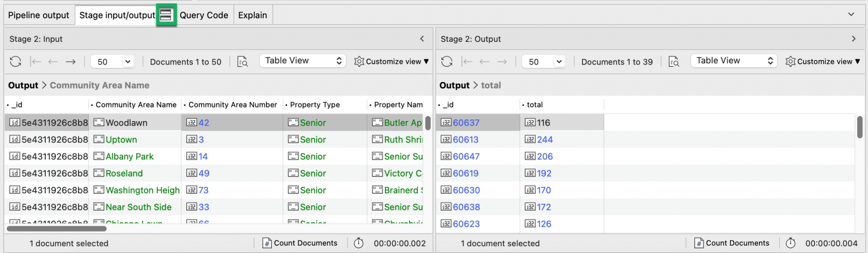Click Count Documents in Input panel
This screenshot has width=868, height=253.
point(300,243)
